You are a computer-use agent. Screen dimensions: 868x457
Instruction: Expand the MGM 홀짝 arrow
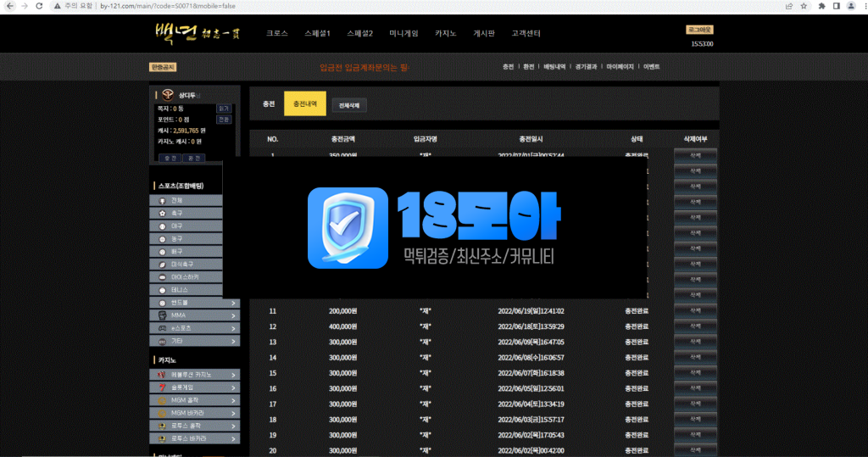(233, 400)
